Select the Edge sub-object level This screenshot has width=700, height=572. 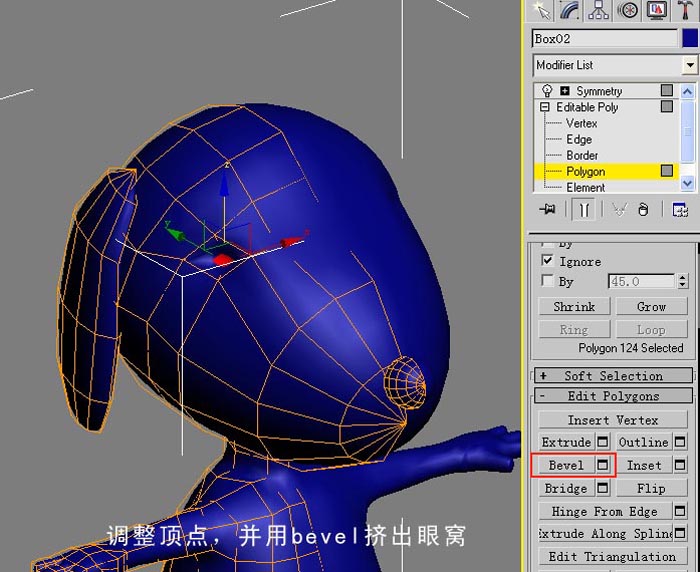579,139
